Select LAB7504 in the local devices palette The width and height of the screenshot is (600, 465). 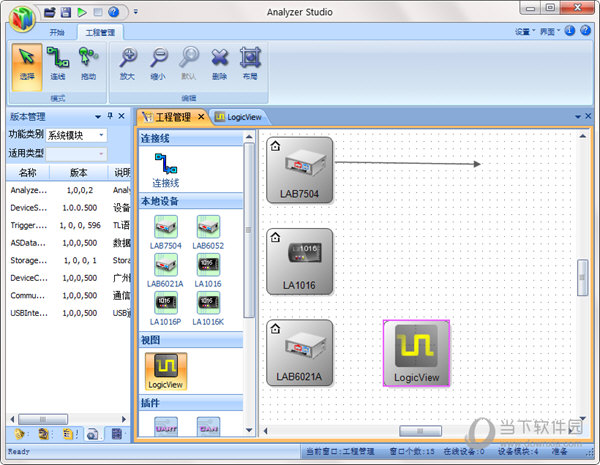pyautogui.click(x=166, y=233)
